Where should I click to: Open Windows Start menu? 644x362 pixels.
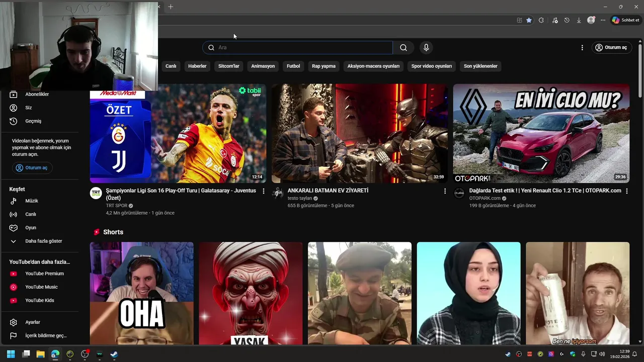(x=11, y=354)
